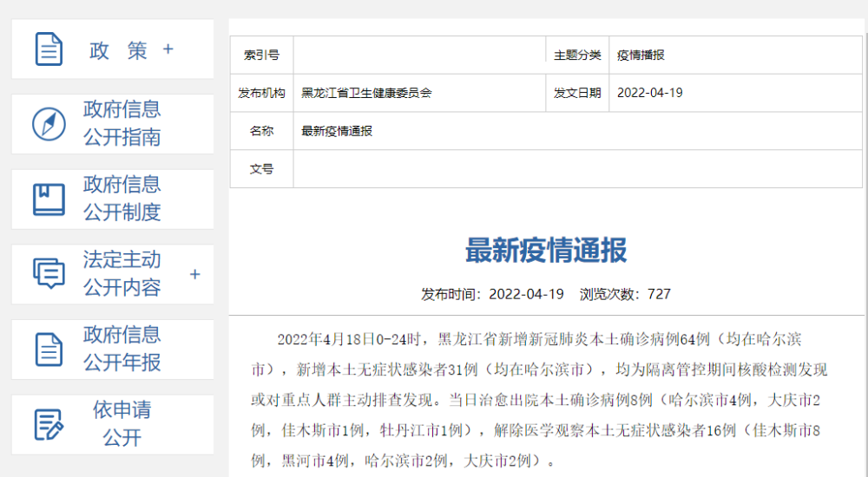Expand the 政策 section with plus sign
Image resolution: width=868 pixels, height=477 pixels.
point(168,49)
